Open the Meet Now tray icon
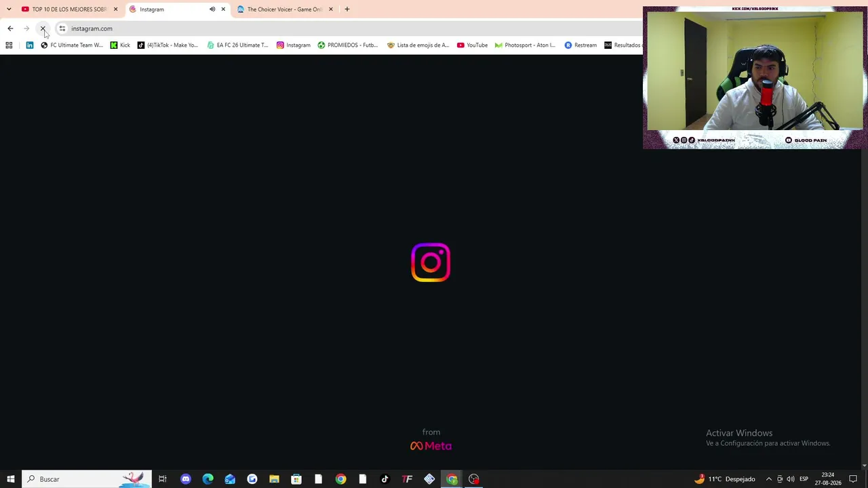868x488 pixels. tap(780, 479)
